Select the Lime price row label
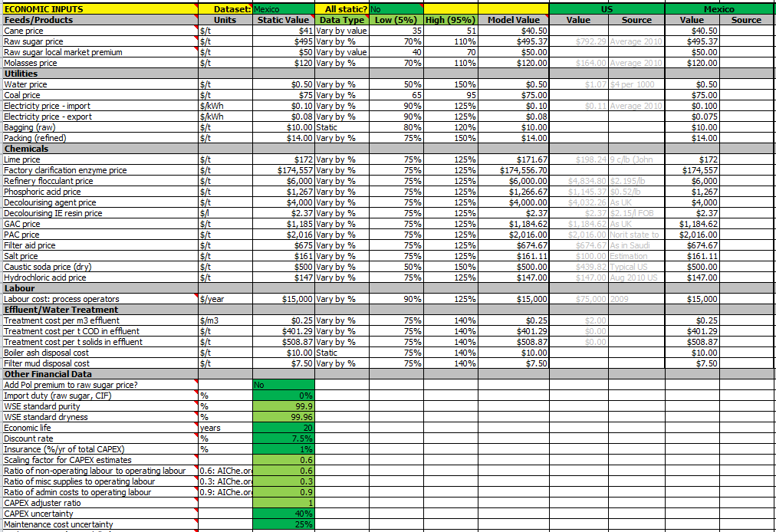 100,159
